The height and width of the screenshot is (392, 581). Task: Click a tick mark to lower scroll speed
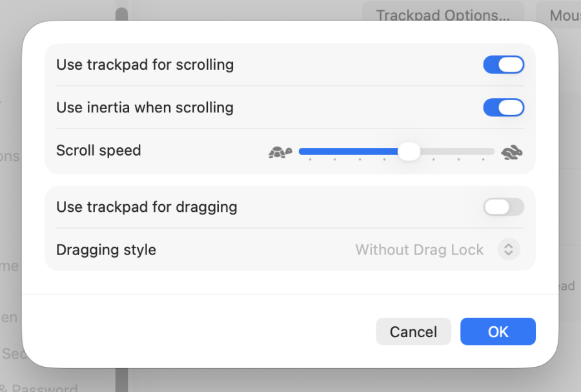coord(360,158)
